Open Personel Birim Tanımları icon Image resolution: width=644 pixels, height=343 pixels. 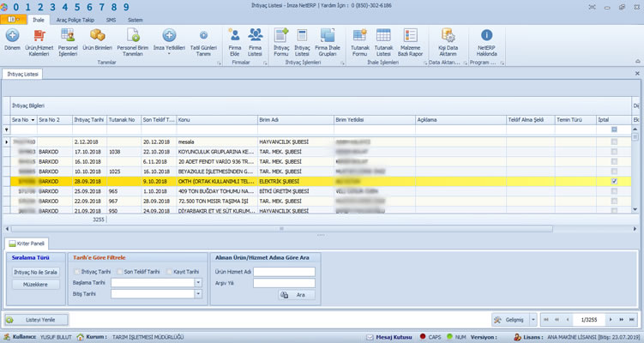coord(133,36)
